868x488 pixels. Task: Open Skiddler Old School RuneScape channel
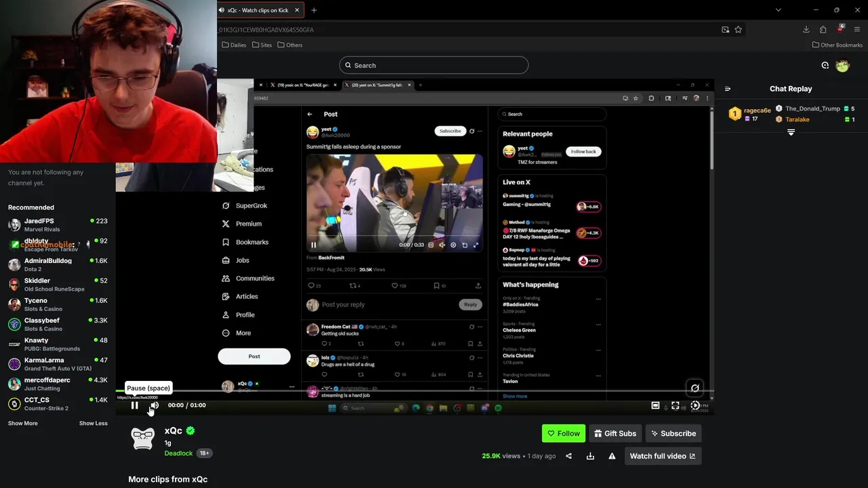(x=58, y=284)
